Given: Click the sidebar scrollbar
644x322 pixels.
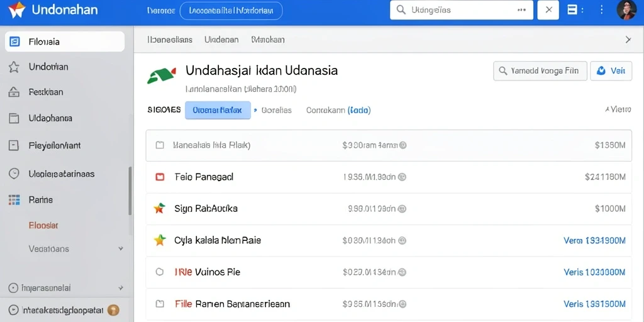Looking at the screenshot, I should pos(131,191).
